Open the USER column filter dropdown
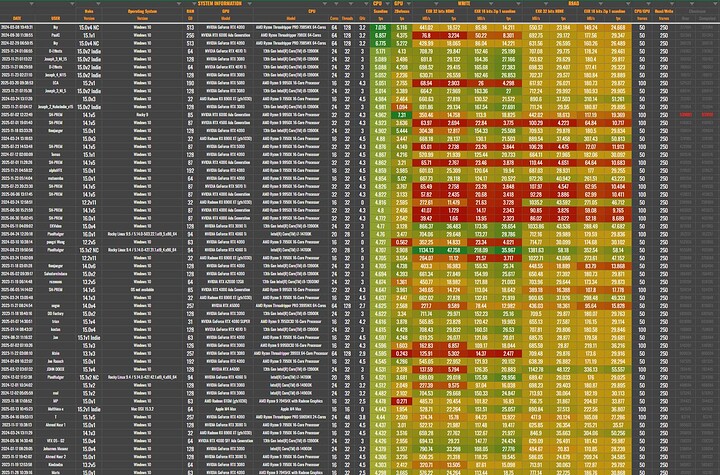Viewport: 720px width, 475px height. pos(72,4)
